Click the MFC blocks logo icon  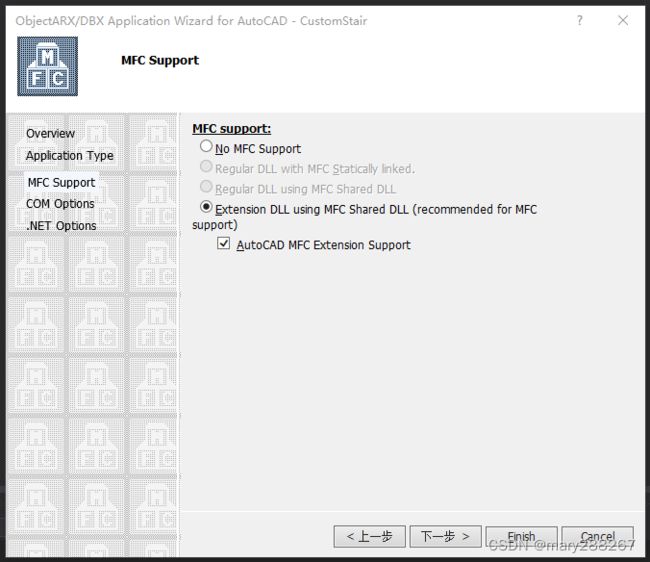[47, 66]
